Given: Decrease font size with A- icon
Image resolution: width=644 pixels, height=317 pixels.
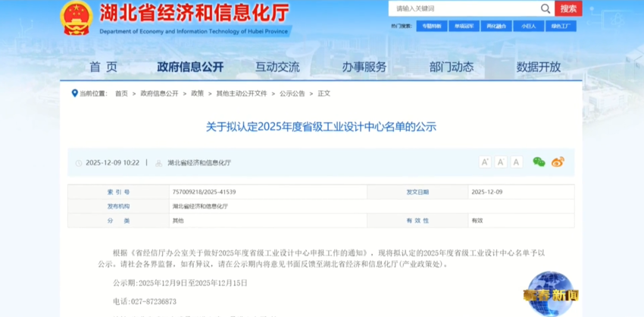Looking at the screenshot, I should 501,162.
